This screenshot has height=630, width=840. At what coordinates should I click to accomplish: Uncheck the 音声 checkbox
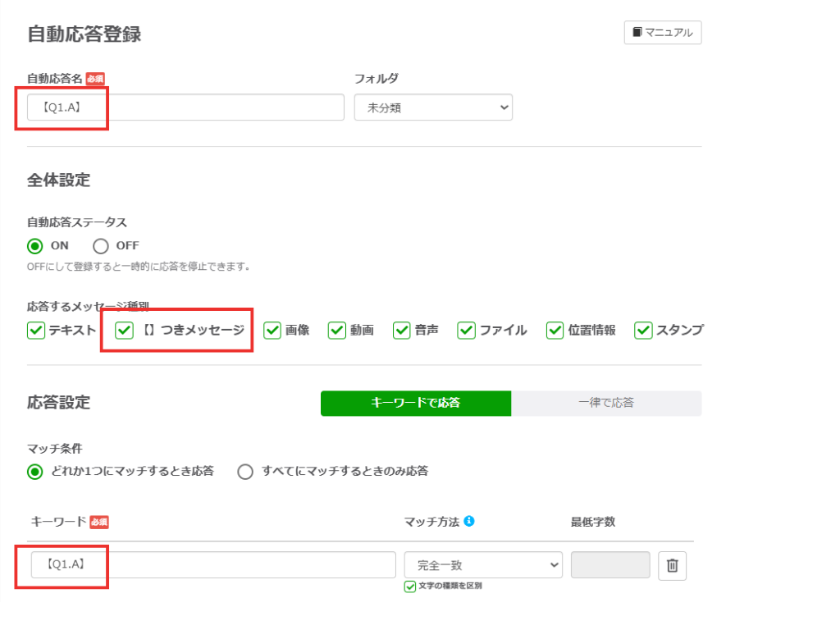(x=401, y=330)
